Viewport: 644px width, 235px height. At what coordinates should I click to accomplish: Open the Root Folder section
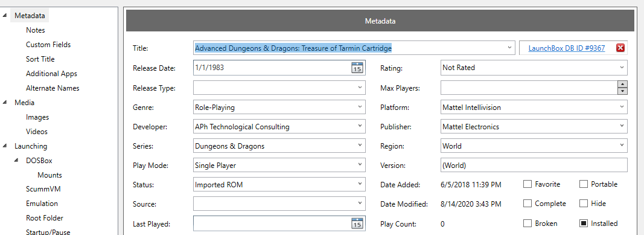tap(44, 217)
